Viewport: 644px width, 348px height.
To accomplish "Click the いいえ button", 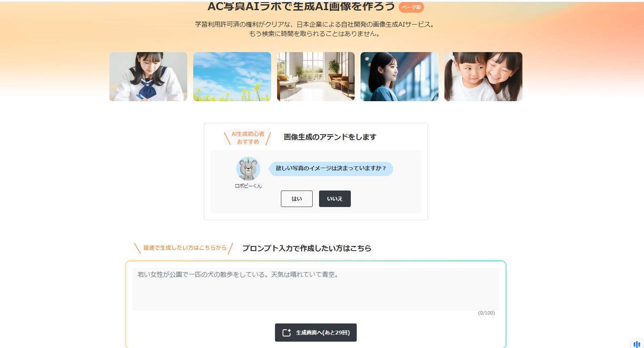I will (x=335, y=199).
